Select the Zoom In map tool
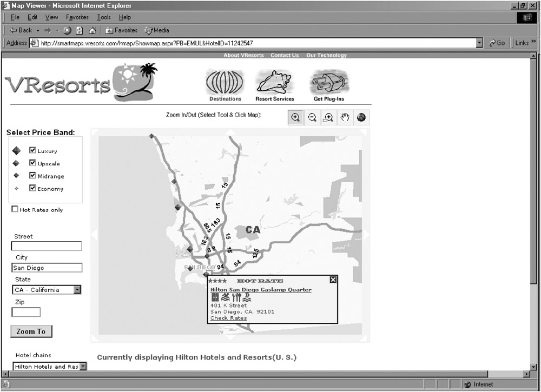Screen dimensions: 541x392 click(295, 117)
